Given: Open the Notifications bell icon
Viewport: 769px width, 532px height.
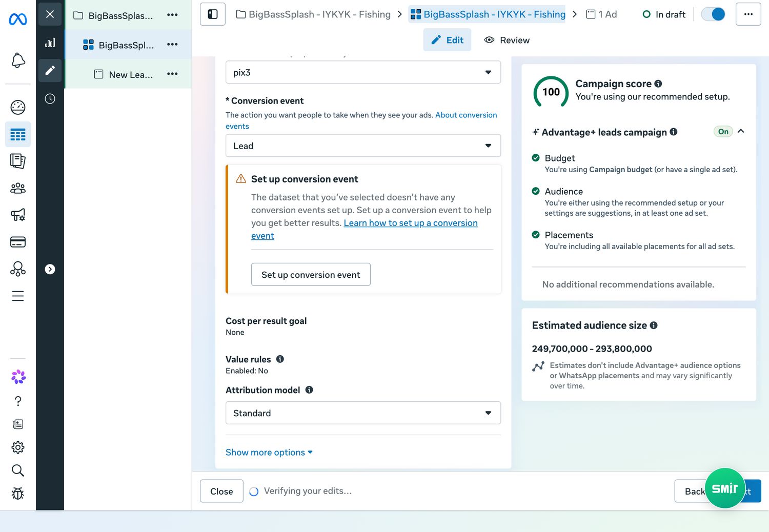Looking at the screenshot, I should 18,60.
